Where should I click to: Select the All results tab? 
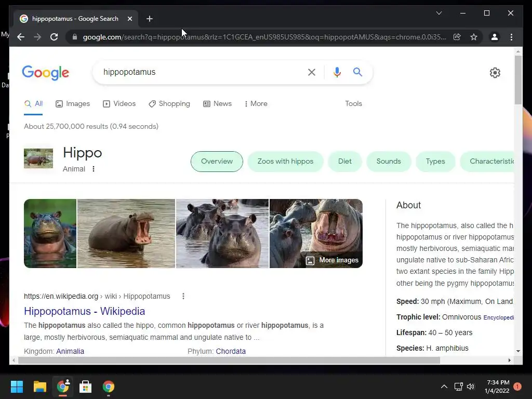pos(34,104)
